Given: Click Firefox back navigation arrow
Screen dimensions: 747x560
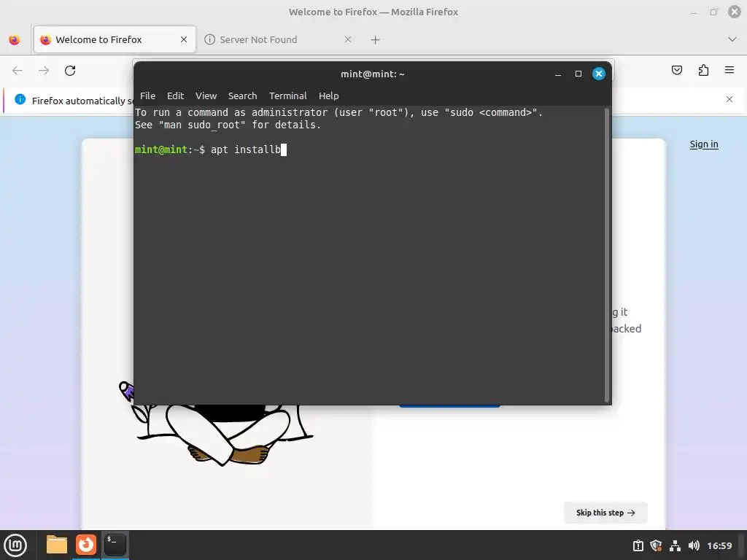Looking at the screenshot, I should pyautogui.click(x=18, y=71).
